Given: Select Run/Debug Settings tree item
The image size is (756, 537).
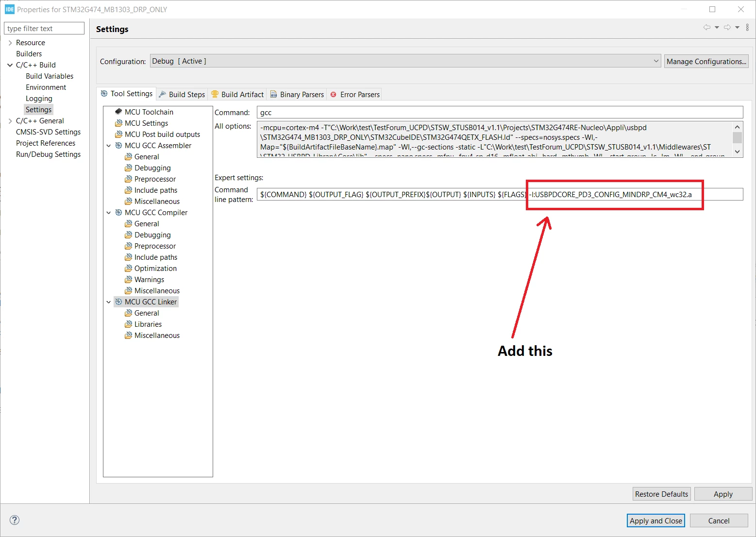Looking at the screenshot, I should 48,154.
